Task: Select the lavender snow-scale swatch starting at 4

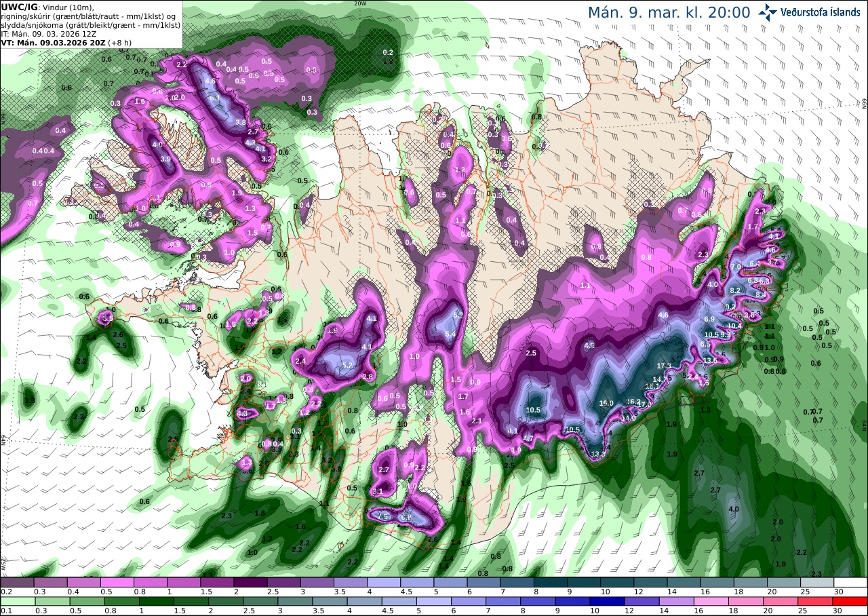Action: (x=384, y=582)
